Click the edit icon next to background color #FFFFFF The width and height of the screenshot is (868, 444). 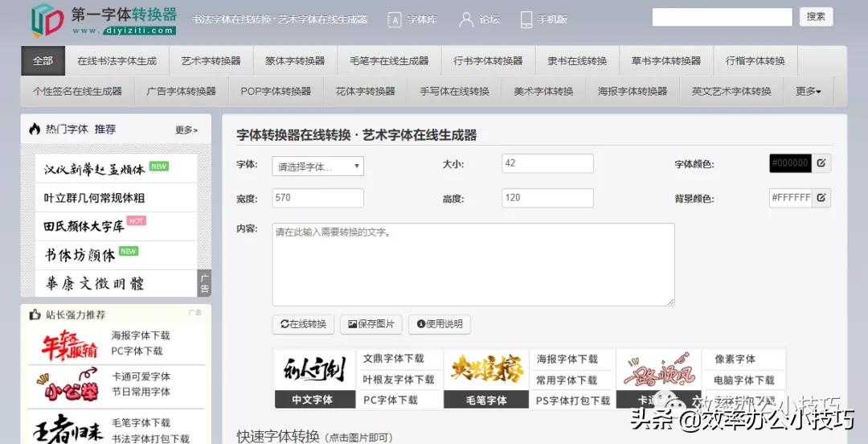[821, 197]
